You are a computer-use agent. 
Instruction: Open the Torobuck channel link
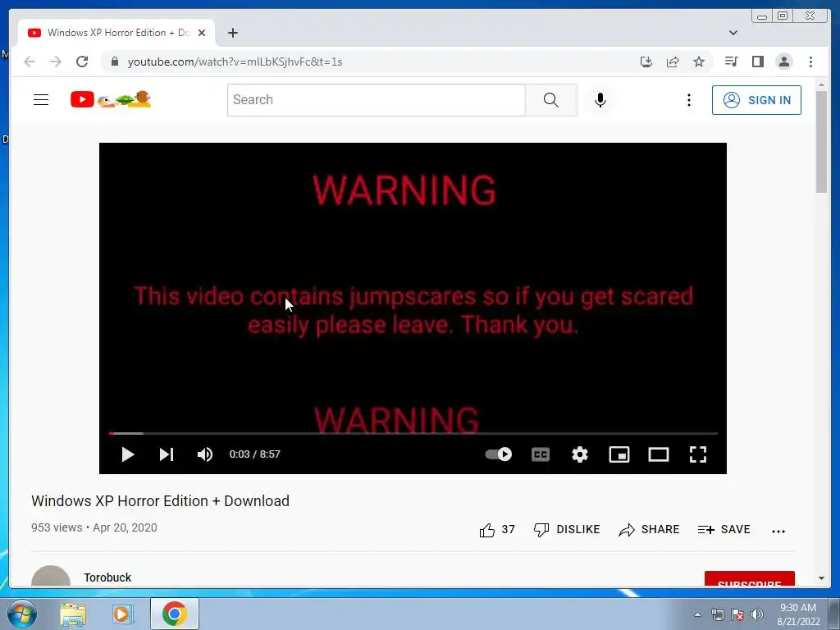[x=107, y=577]
